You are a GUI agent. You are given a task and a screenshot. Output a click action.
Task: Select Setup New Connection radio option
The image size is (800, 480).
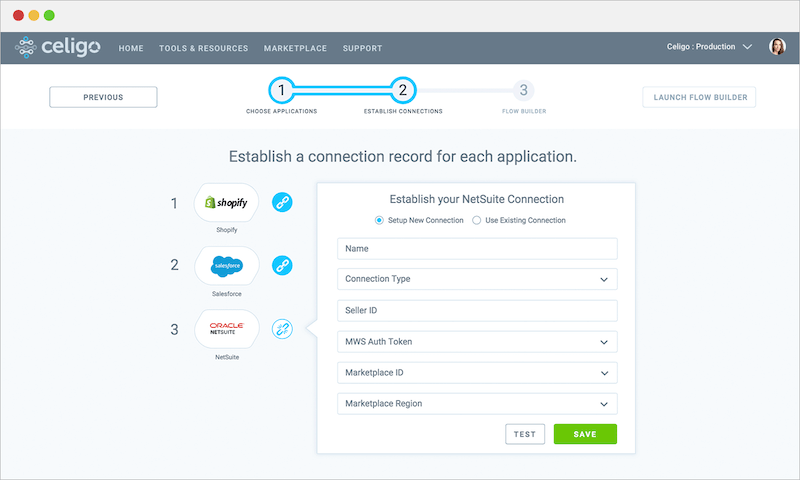379,220
